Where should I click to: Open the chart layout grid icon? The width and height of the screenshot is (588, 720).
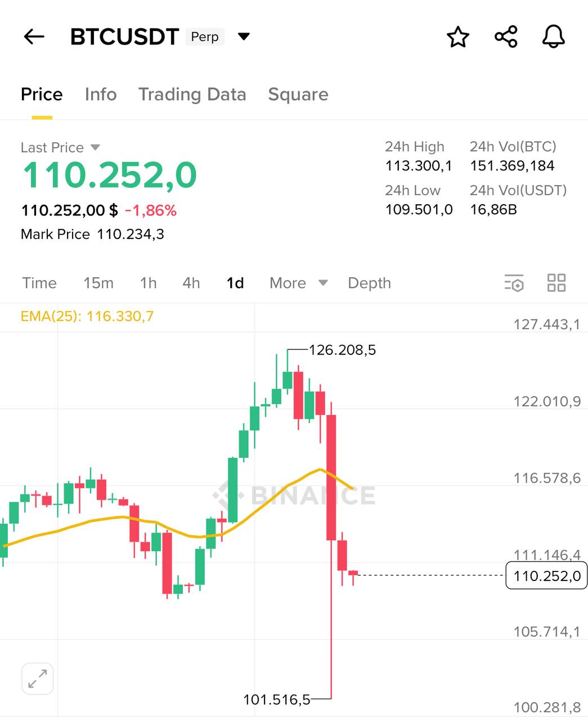(x=556, y=283)
